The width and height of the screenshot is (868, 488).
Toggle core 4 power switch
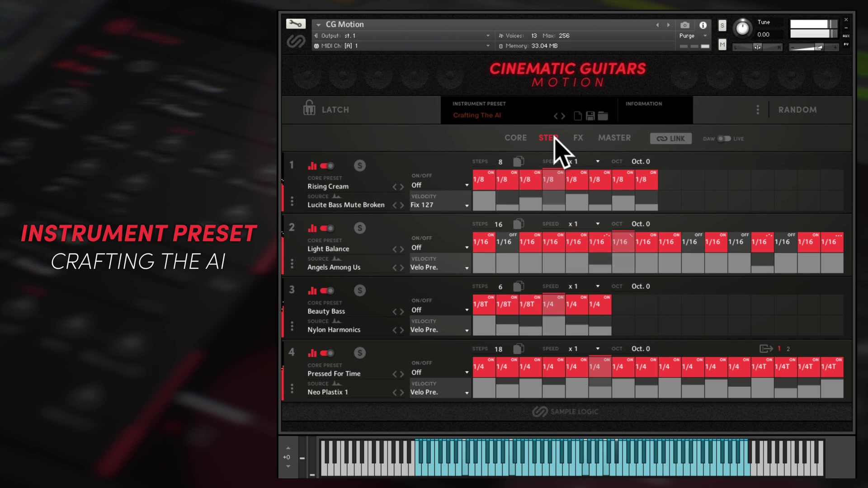[327, 353]
